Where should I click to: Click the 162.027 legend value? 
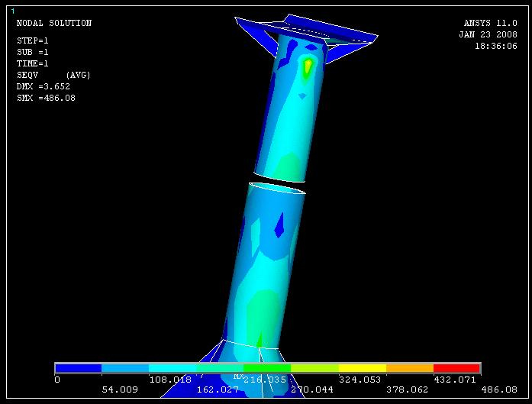(218, 389)
